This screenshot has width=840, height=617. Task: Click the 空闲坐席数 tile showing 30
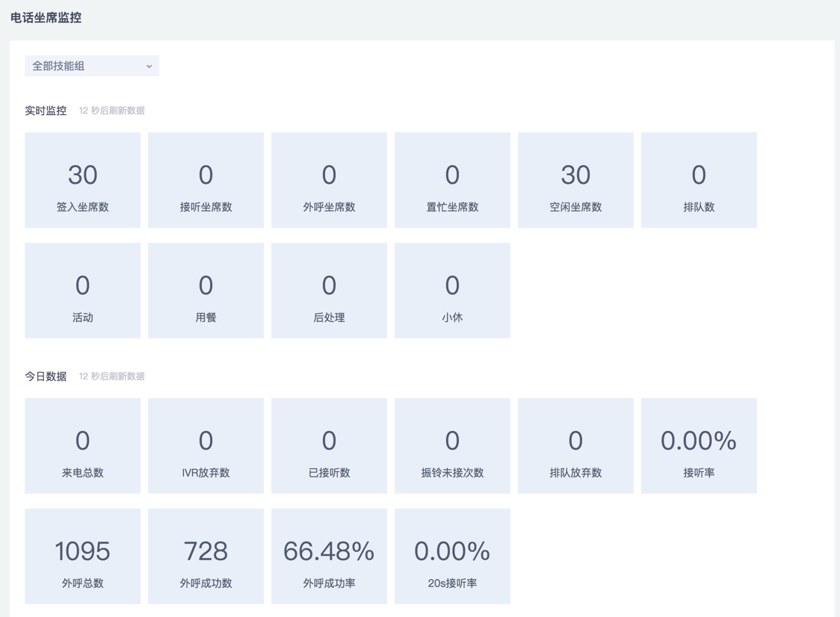point(575,180)
